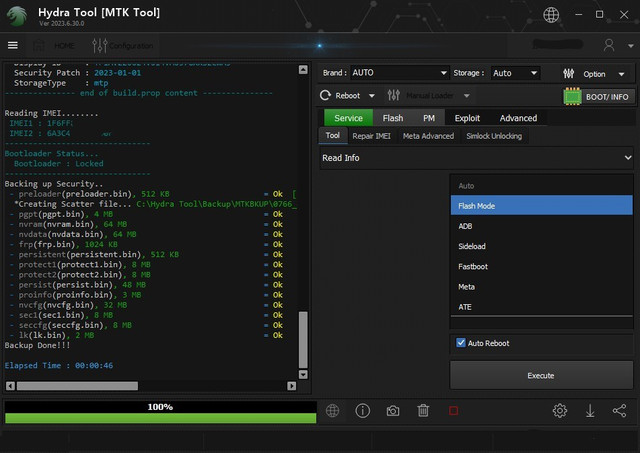640x453 pixels.
Task: Select the Simlock Unlocking sub-tab
Action: (x=494, y=136)
